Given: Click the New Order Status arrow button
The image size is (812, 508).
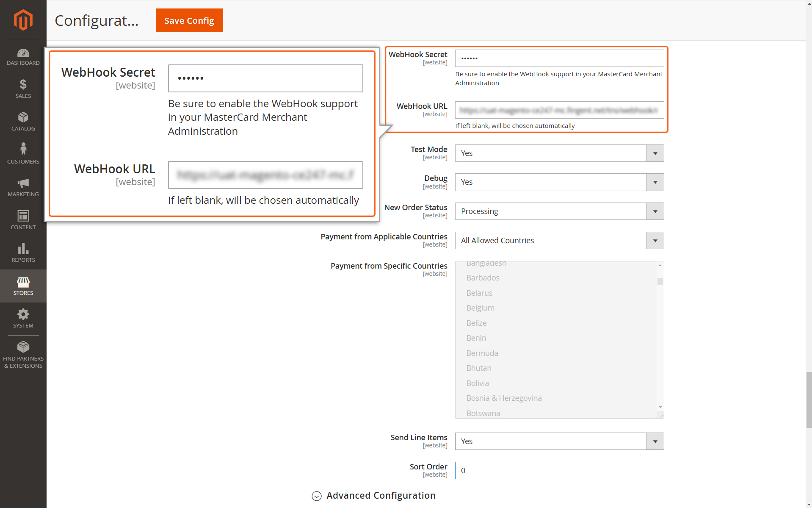Looking at the screenshot, I should (x=655, y=211).
